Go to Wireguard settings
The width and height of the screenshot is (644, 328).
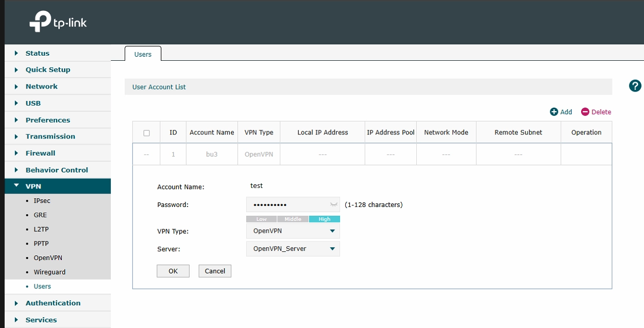coord(49,272)
